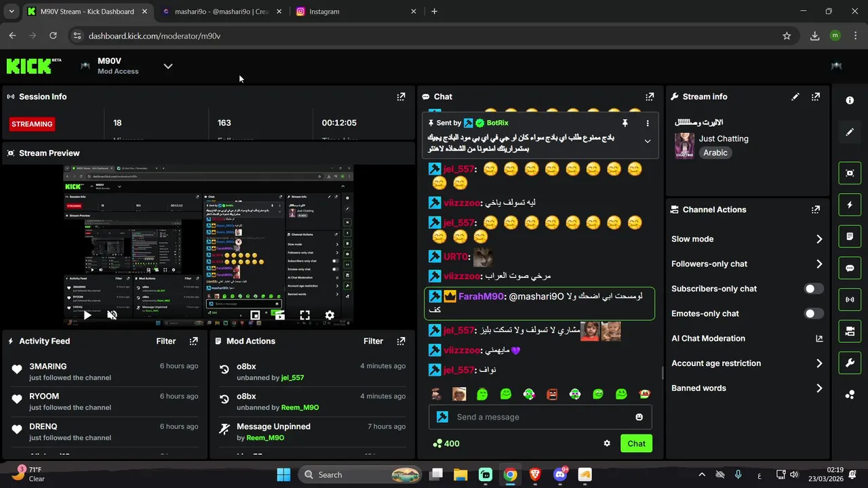Screen dimensions: 868x488
Task: Open the emoji picker in message box
Action: [639, 417]
